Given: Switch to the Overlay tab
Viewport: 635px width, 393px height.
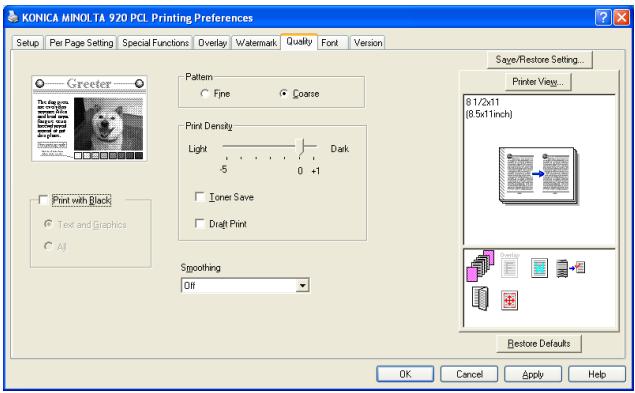Looking at the screenshot, I should tap(212, 43).
